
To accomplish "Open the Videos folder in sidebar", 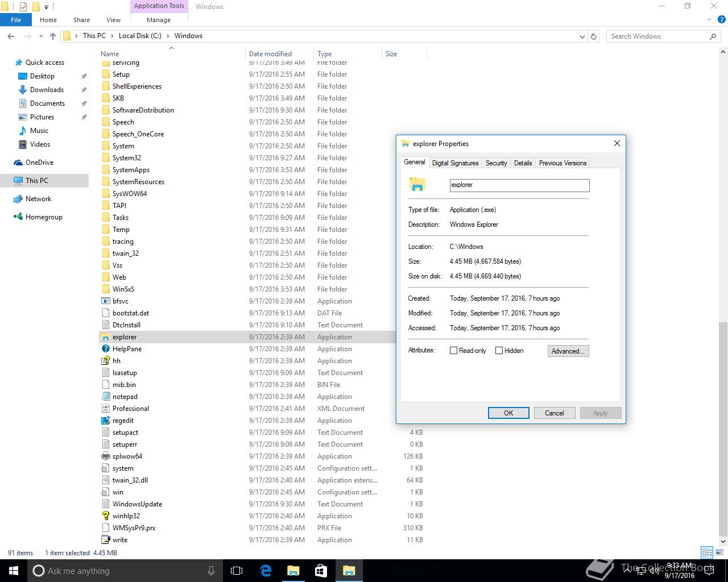I will click(40, 144).
